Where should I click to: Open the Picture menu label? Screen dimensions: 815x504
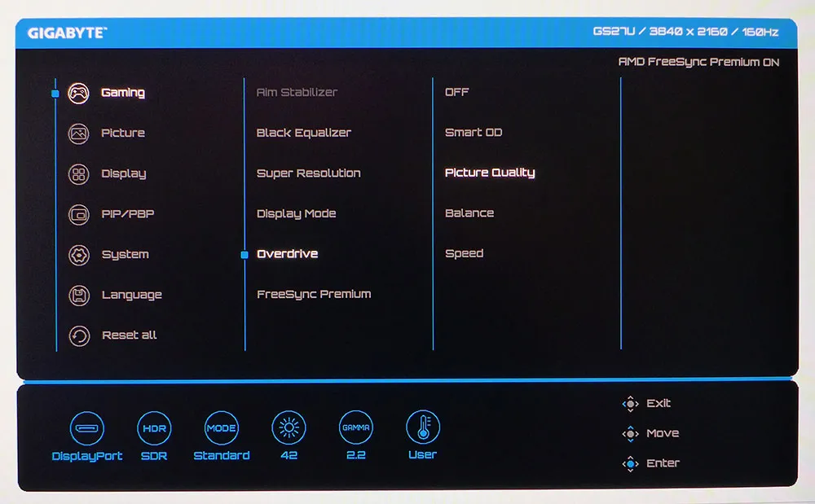[x=123, y=133]
